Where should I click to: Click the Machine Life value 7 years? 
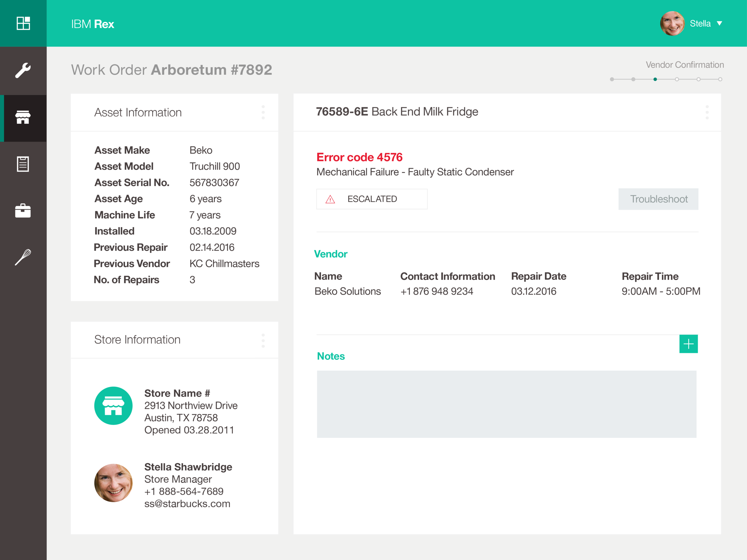pyautogui.click(x=205, y=215)
